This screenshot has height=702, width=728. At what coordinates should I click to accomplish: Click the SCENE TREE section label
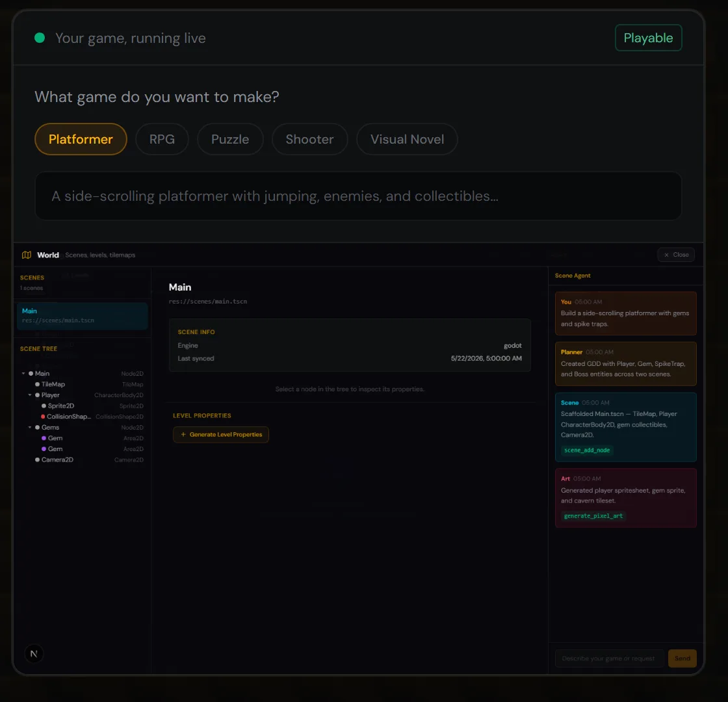tap(38, 348)
